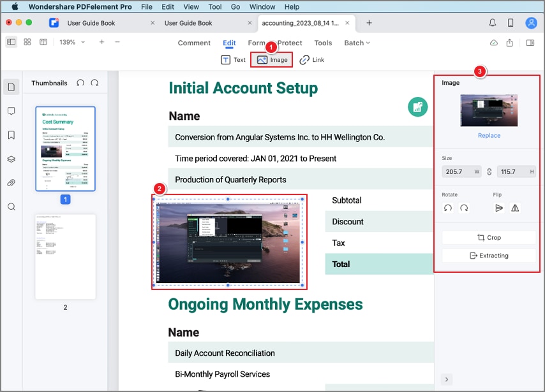Image resolution: width=545 pixels, height=392 pixels.
Task: Select the Text edit tool
Action: coord(233,60)
